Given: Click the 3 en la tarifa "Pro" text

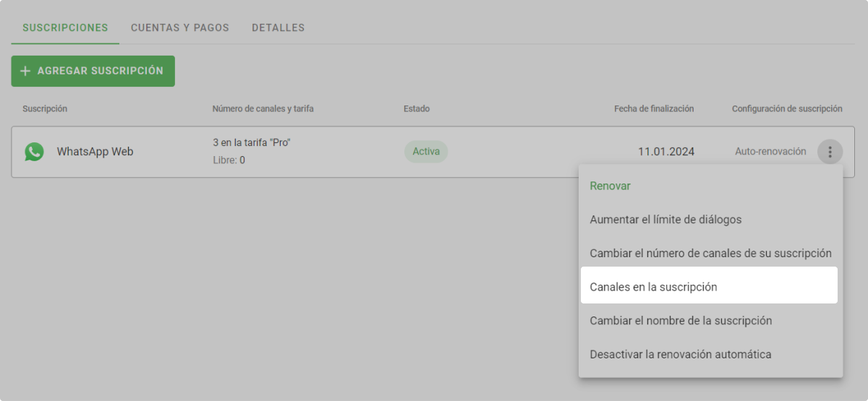Looking at the screenshot, I should 251,142.
